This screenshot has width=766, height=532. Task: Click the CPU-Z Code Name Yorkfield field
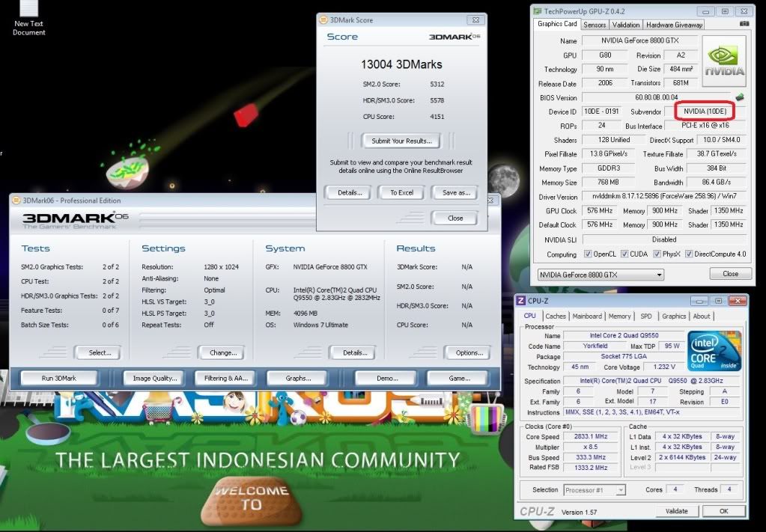click(595, 346)
